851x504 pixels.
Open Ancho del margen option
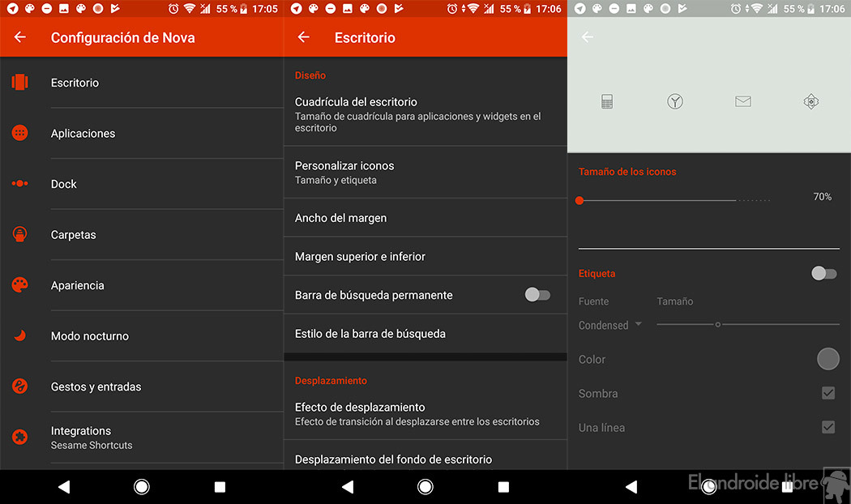[425, 217]
